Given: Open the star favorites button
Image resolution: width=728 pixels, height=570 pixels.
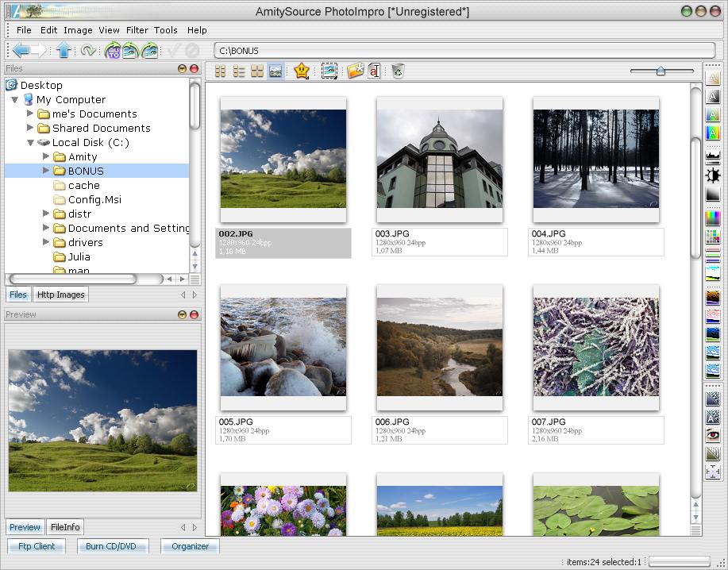Looking at the screenshot, I should (x=302, y=71).
